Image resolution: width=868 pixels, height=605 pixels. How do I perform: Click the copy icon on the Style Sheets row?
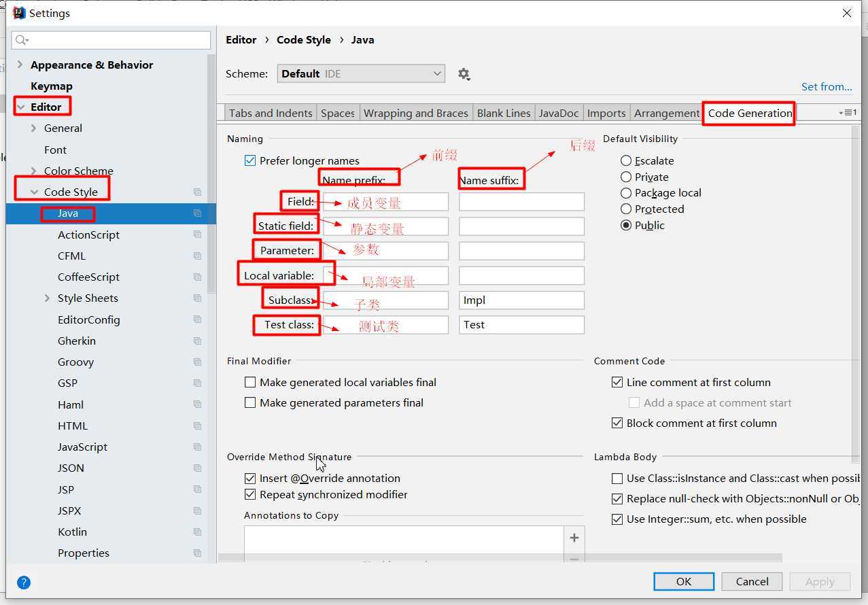click(197, 298)
